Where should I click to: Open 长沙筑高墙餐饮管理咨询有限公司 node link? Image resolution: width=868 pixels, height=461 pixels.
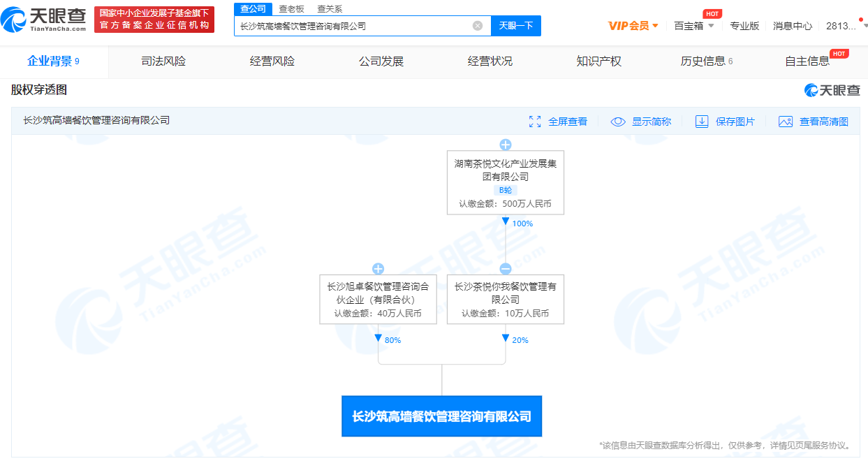(441, 416)
